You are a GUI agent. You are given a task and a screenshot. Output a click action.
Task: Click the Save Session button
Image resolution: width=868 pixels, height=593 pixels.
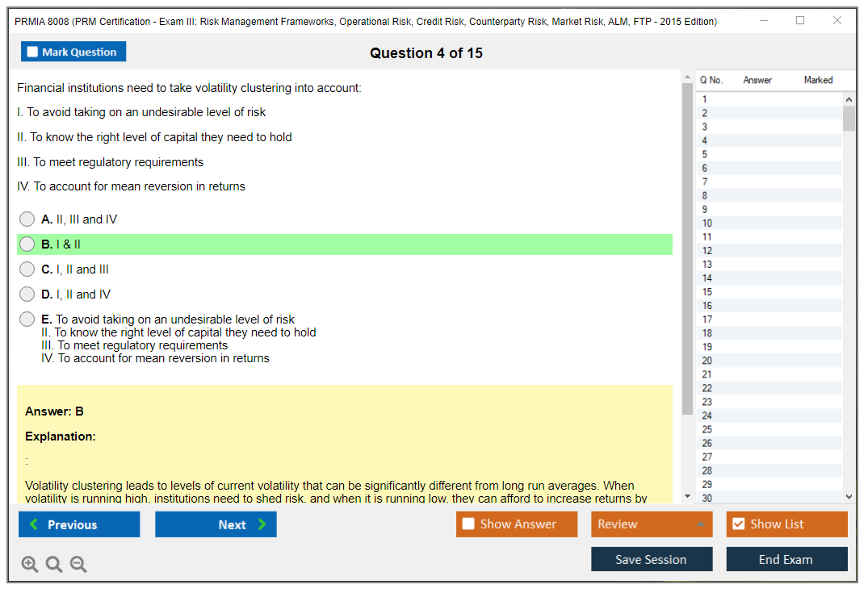pos(651,559)
